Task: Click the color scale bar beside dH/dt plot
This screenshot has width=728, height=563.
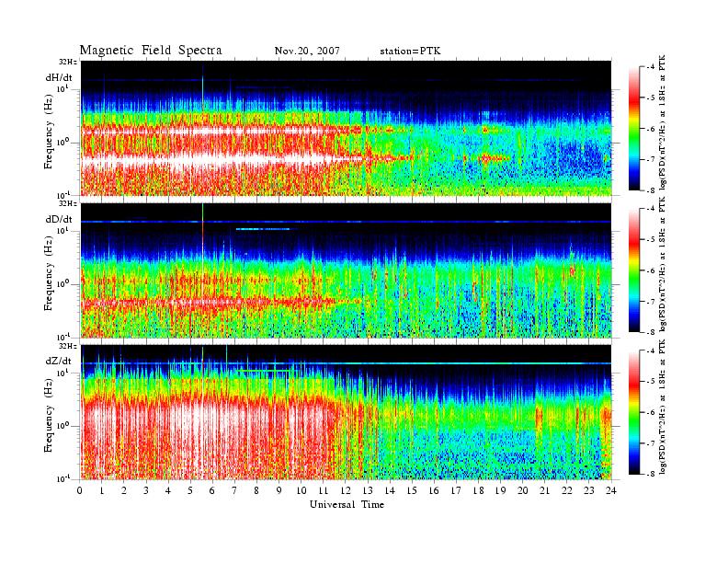Action: coord(634,129)
